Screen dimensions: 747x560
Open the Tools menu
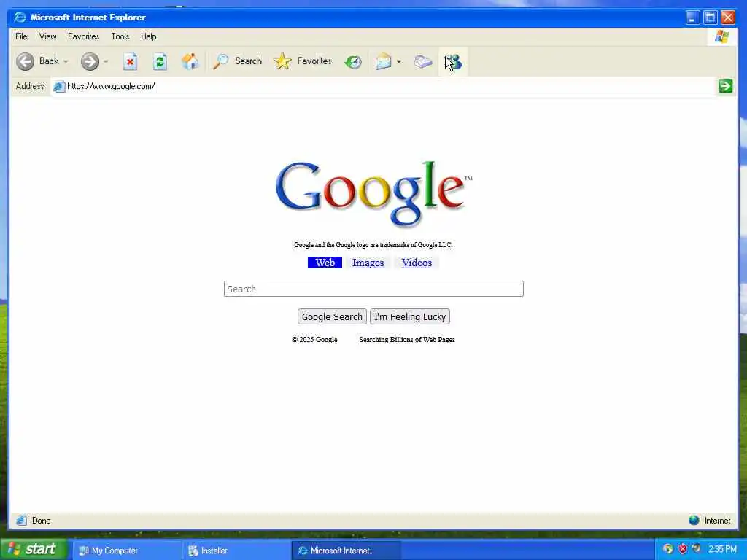[x=120, y=36]
